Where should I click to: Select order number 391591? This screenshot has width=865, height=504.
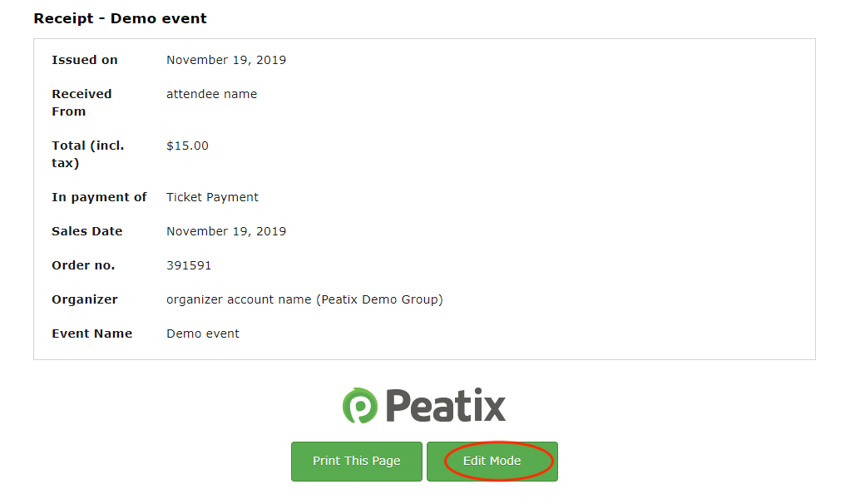(189, 264)
